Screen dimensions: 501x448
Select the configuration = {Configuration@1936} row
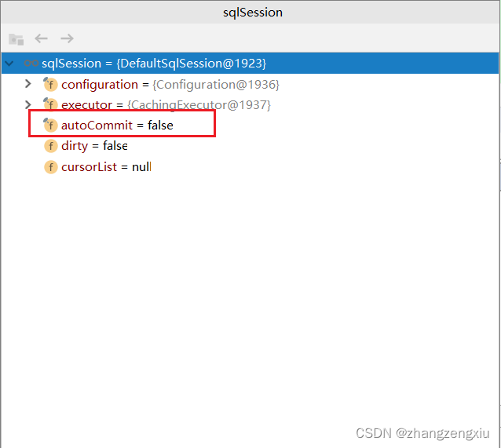click(x=250, y=84)
